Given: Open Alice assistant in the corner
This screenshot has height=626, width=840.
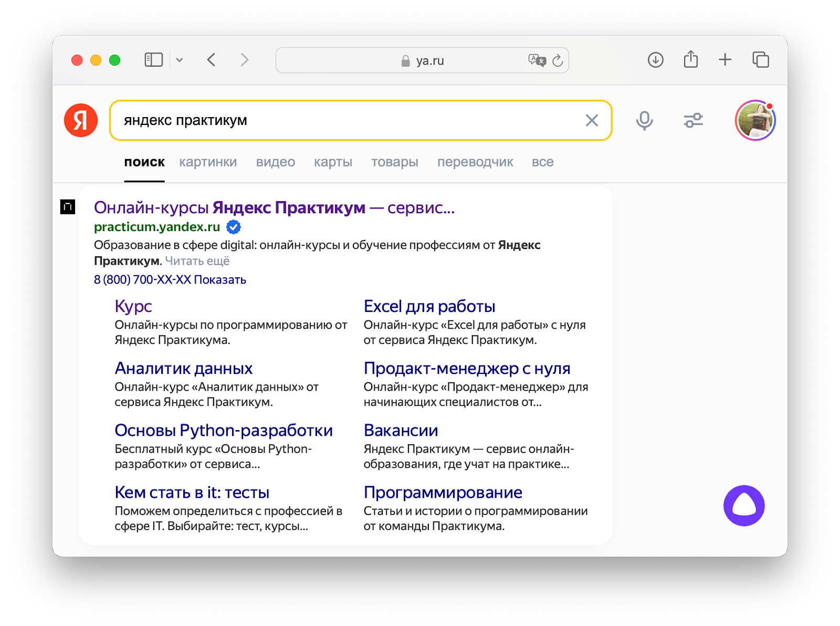Looking at the screenshot, I should 744,505.
